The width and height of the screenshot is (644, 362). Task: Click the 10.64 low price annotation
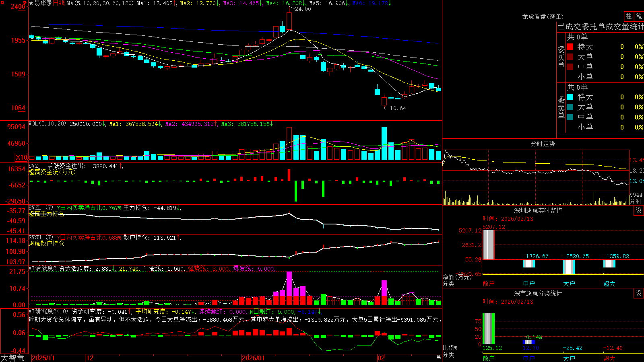(x=398, y=108)
